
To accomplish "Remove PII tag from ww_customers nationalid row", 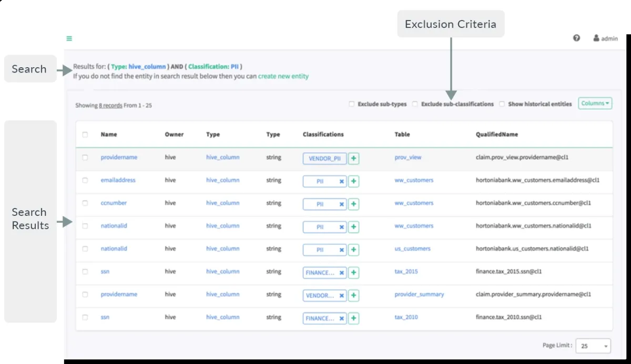I will tap(341, 227).
